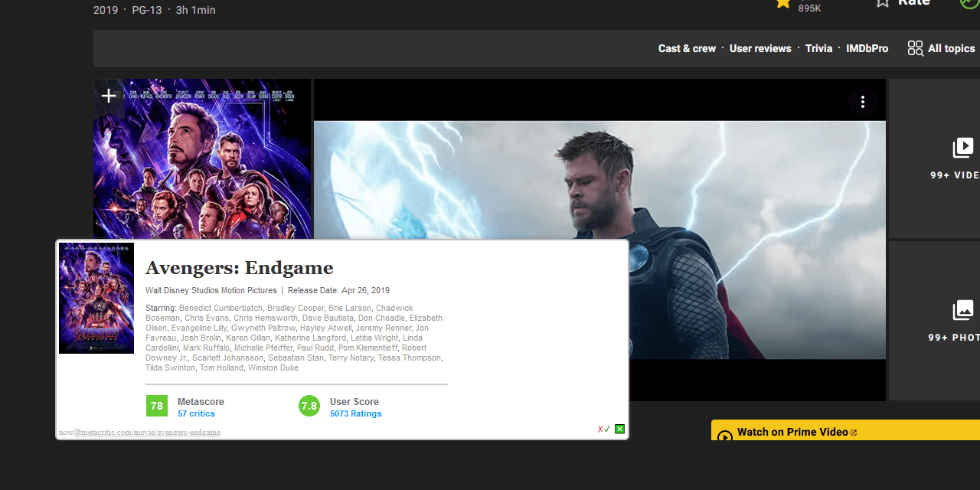
Task: Click the 895K vote count
Action: tap(809, 8)
